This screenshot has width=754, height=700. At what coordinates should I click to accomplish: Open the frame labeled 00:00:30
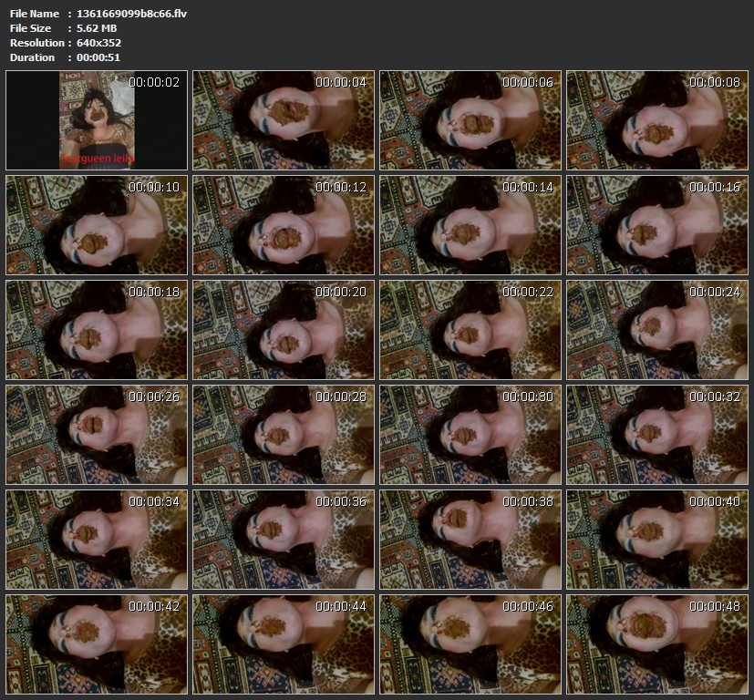coord(470,435)
